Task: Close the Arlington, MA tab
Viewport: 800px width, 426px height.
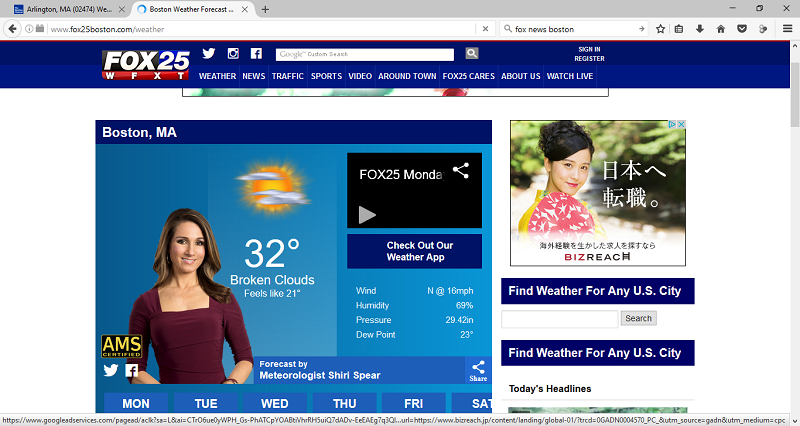Action: (121, 9)
